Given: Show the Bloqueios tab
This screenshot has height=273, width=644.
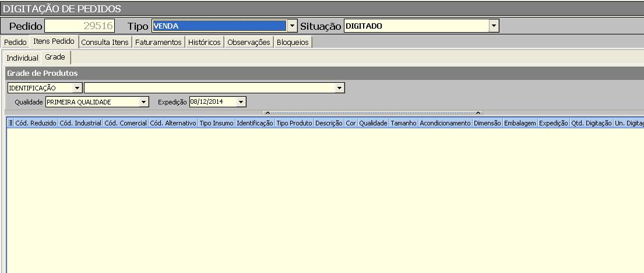Looking at the screenshot, I should coord(293,43).
